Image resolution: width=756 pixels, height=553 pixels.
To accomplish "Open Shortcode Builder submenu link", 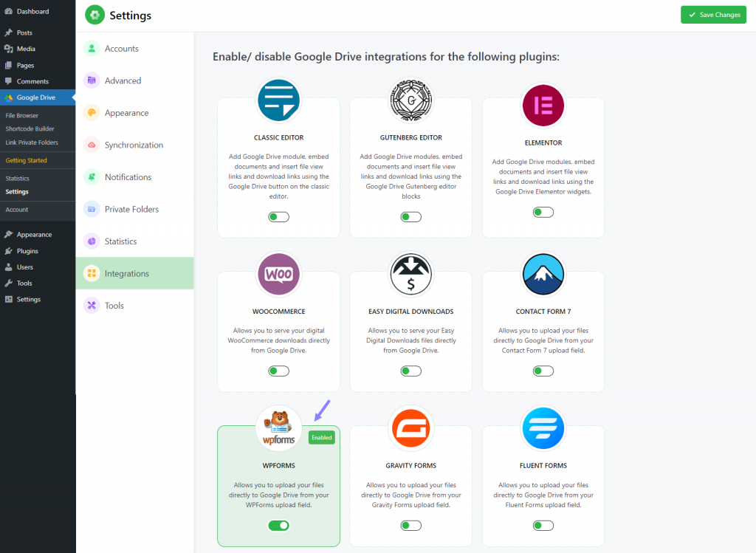I will pyautogui.click(x=30, y=128).
